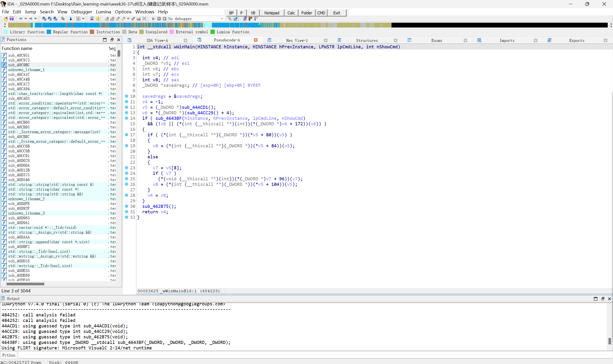Click the Calc button
Image resolution: width=613 pixels, height=364 pixels.
pos(291,13)
